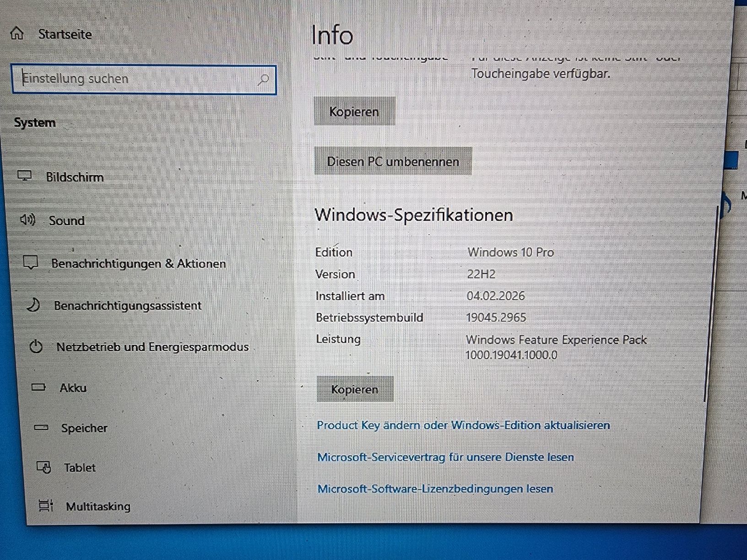The image size is (747, 560).
Task: Click the System sidebar heading
Action: [35, 123]
